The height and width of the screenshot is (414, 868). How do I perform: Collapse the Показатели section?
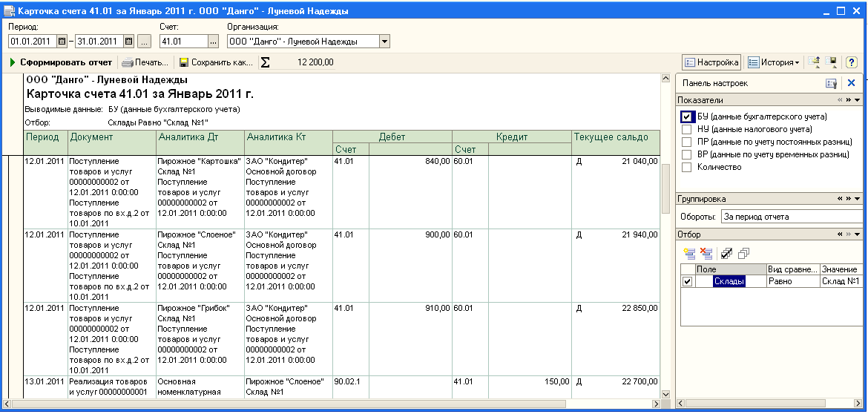[858, 99]
